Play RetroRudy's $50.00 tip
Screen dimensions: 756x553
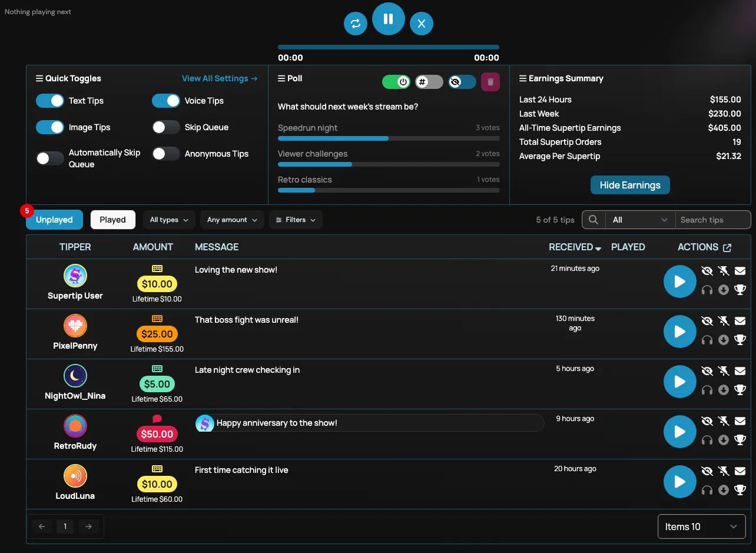(x=680, y=432)
